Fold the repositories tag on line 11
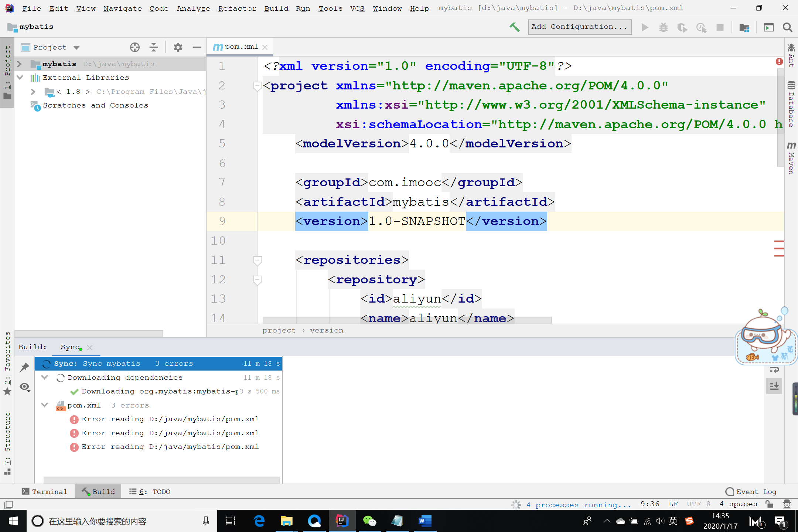This screenshot has width=798, height=532. [x=258, y=260]
